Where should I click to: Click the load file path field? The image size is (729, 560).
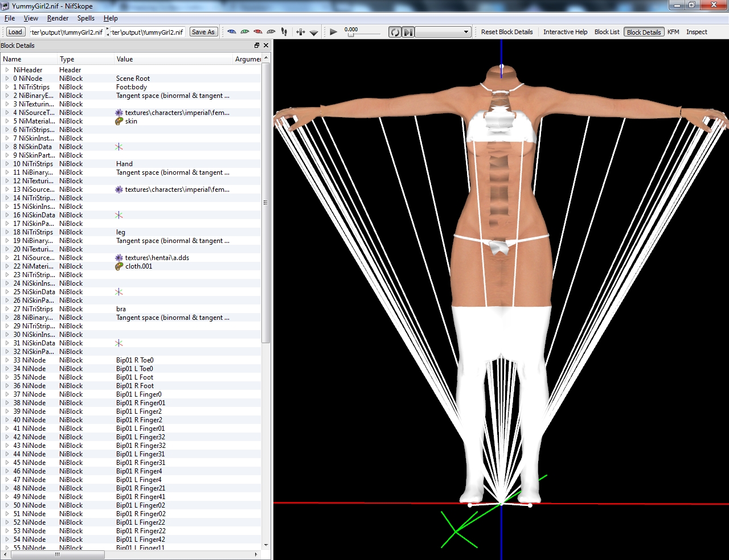coord(67,32)
